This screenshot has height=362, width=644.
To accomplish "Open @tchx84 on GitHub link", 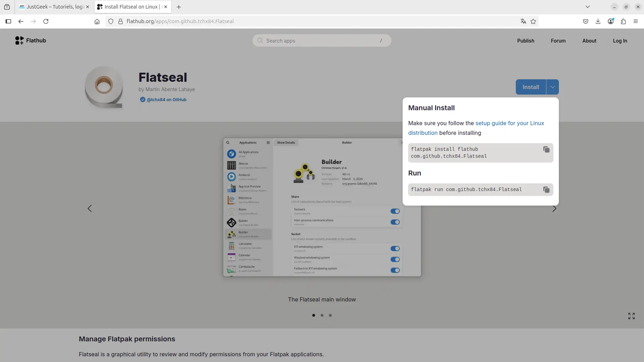I will point(166,100).
